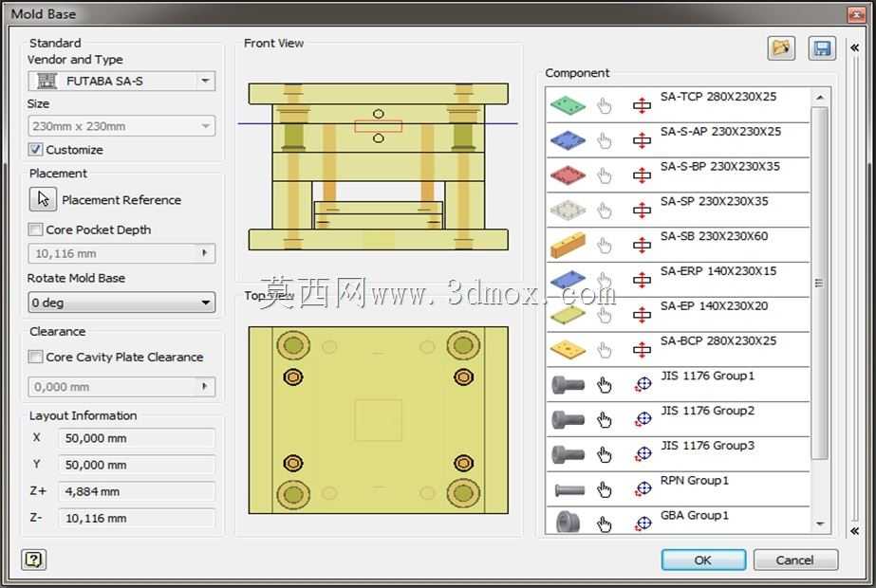Select the SA-ERP 140X230X15 component row
Viewport: 876px width, 588px height.
pos(679,280)
